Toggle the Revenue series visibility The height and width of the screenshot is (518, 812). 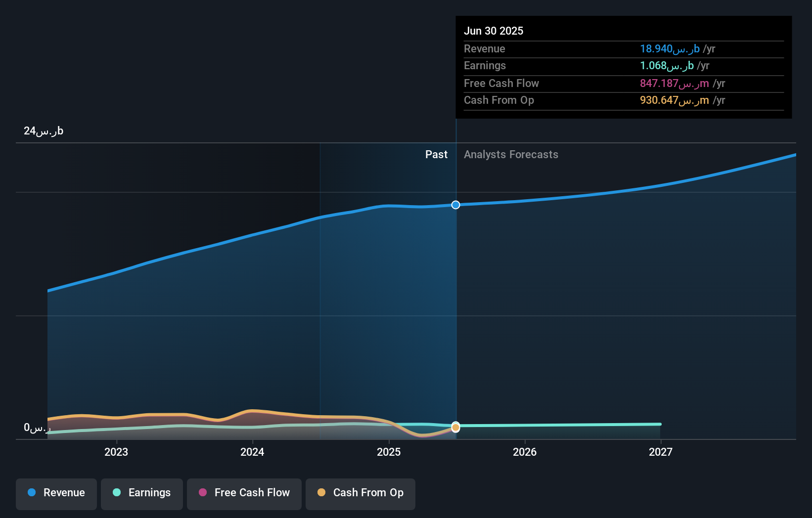pyautogui.click(x=56, y=493)
